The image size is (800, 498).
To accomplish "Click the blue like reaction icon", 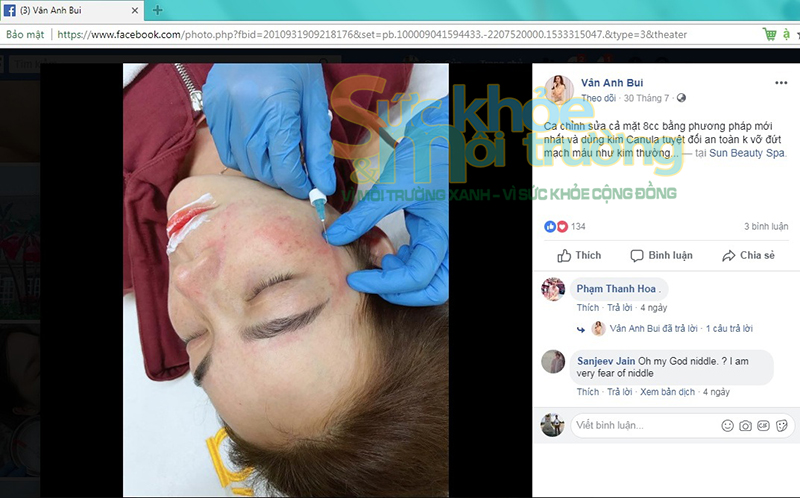I will (x=550, y=227).
